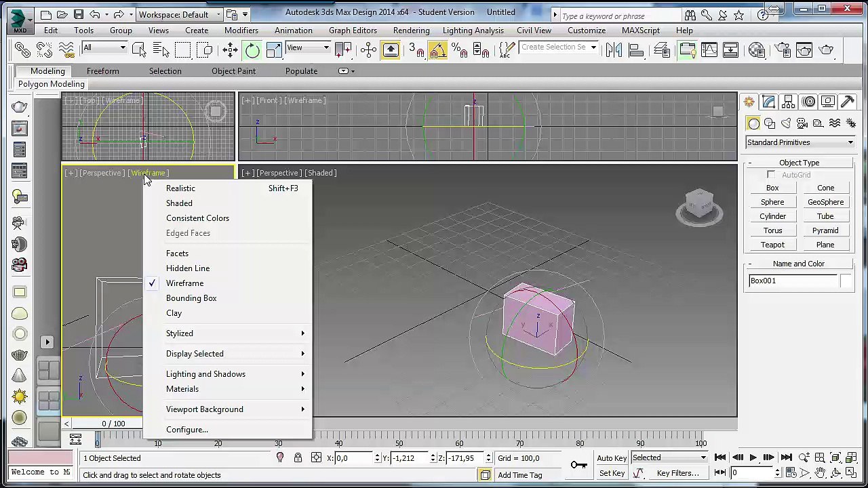Expand the Lighting and Shadows submenu
This screenshot has height=488, width=868.
point(228,374)
